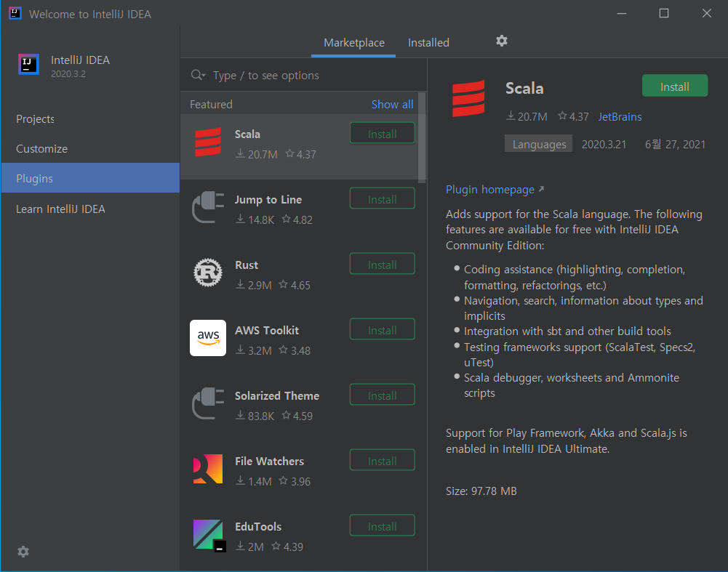Switch to the Marketplace tab

pos(353,43)
